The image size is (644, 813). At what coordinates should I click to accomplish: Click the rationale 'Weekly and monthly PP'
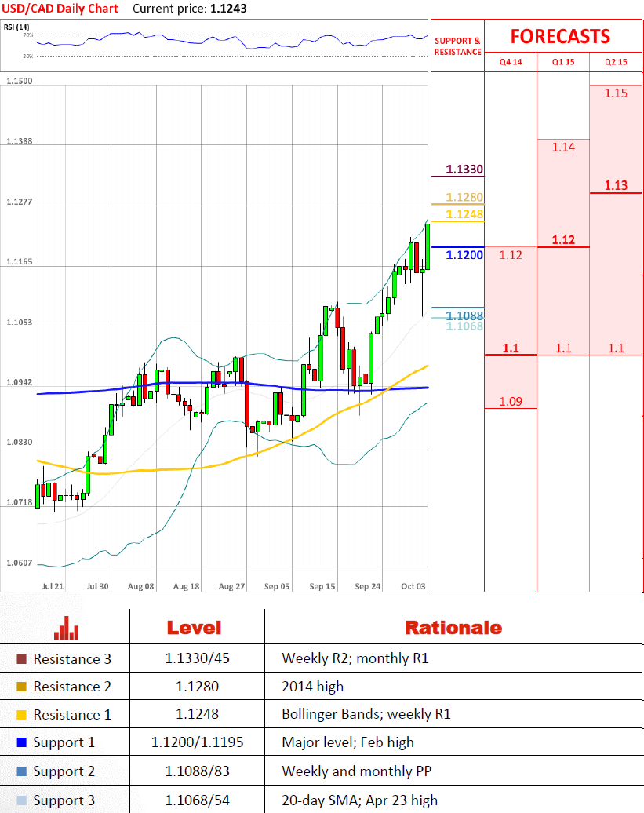tap(356, 771)
